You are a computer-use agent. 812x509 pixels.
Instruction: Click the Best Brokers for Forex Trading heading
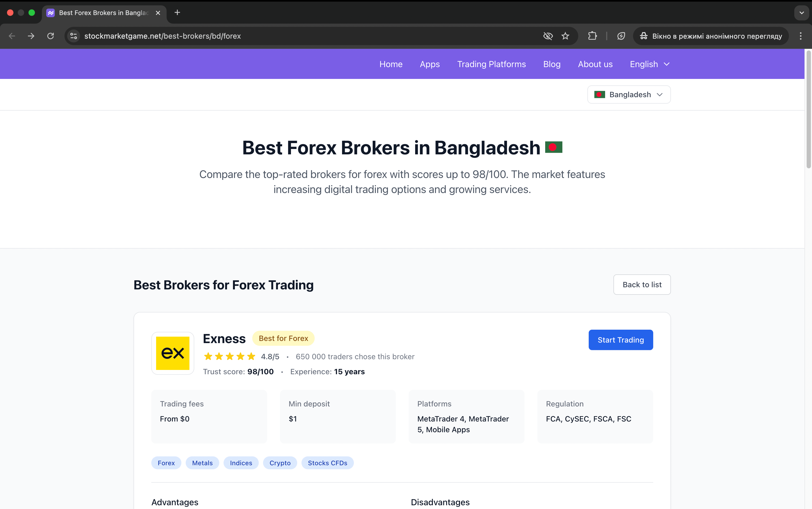tap(223, 285)
